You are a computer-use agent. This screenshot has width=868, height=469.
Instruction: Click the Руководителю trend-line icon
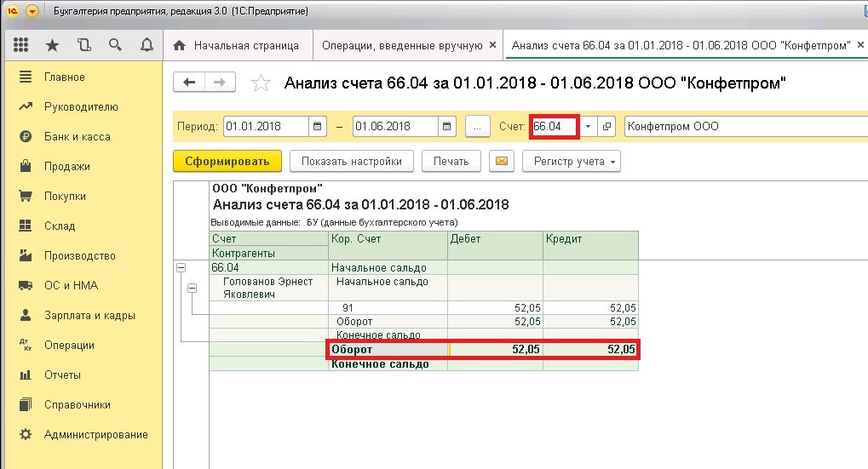tap(26, 106)
